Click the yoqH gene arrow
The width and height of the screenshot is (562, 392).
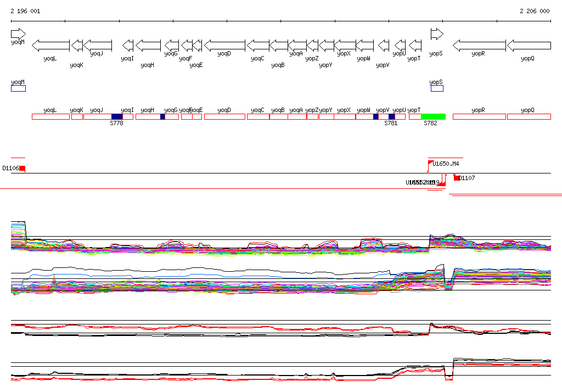coord(148,45)
